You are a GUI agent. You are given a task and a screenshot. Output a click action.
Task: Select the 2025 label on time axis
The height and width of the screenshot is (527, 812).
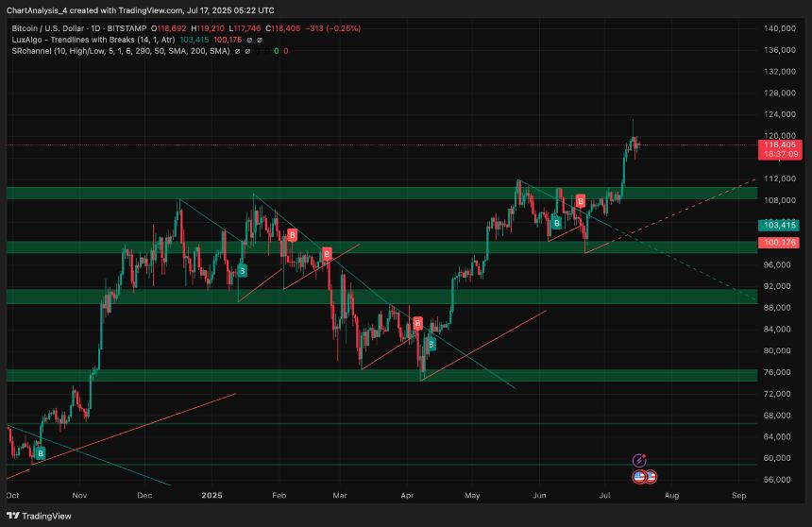[x=211, y=495]
